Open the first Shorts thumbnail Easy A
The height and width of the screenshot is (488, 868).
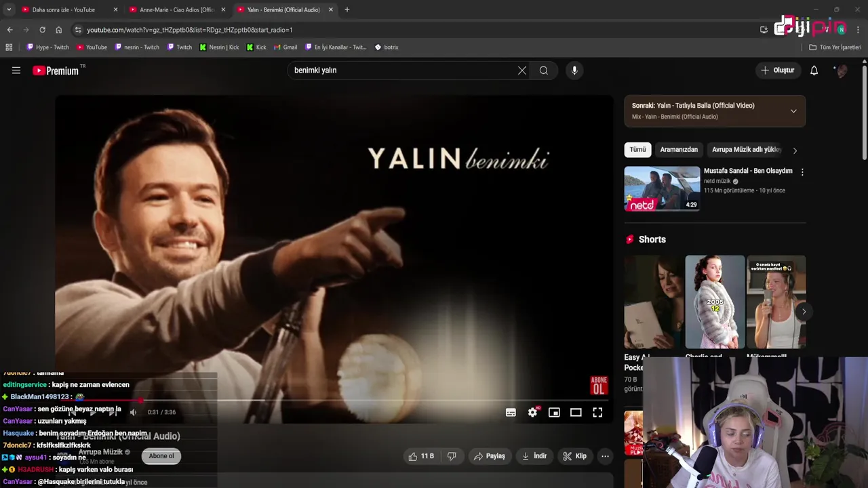[654, 302]
